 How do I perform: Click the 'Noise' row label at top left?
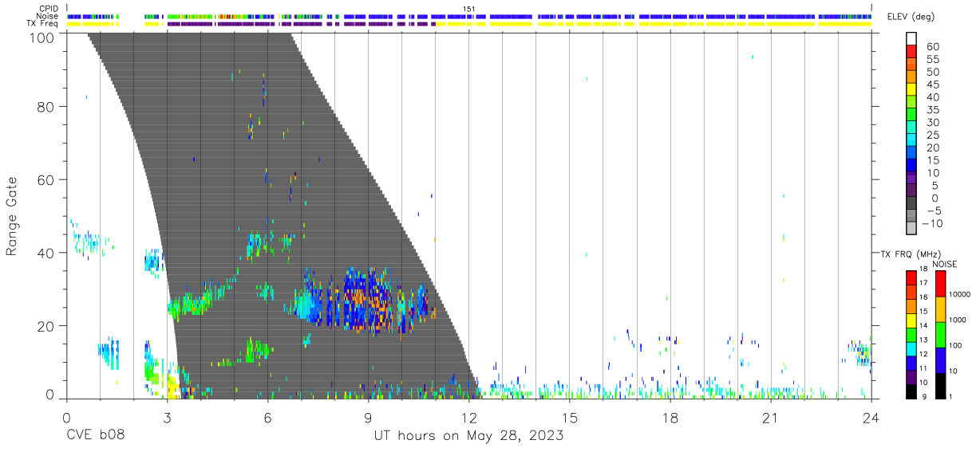[47, 16]
